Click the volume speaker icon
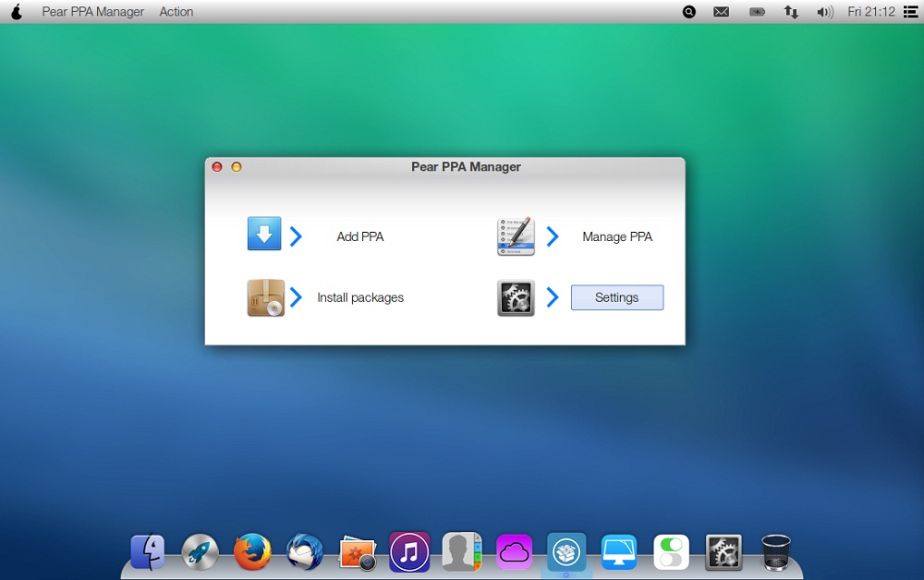Viewport: 924px width, 580px height. point(825,12)
